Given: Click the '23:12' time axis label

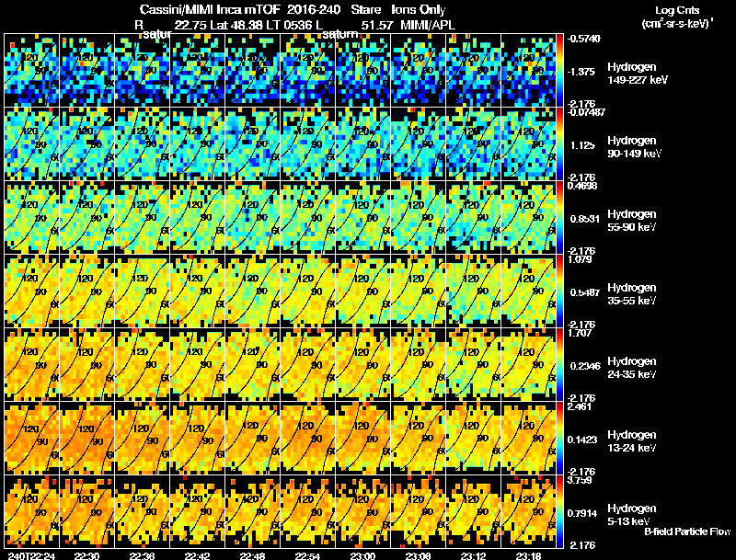Looking at the screenshot, I should 473,555.
